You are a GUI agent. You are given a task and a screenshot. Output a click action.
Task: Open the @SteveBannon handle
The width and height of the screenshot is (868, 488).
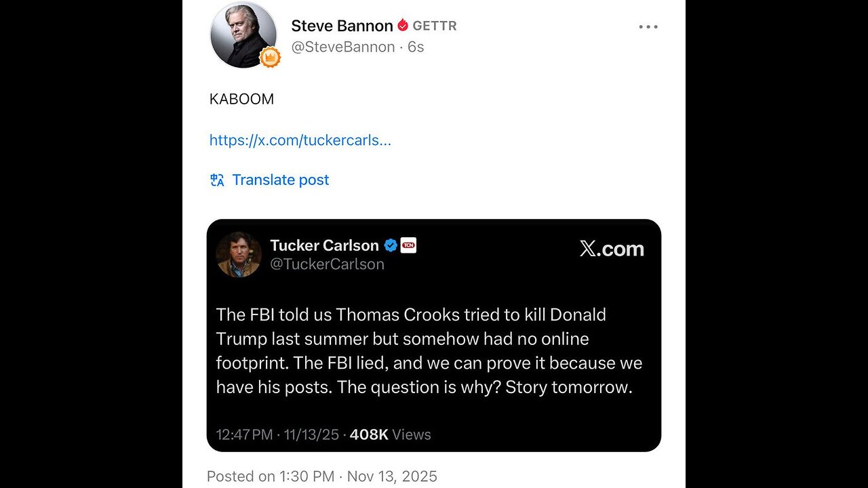(343, 47)
